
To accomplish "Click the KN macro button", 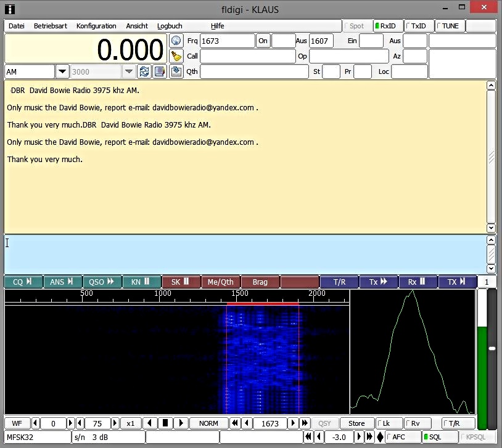I will [142, 282].
